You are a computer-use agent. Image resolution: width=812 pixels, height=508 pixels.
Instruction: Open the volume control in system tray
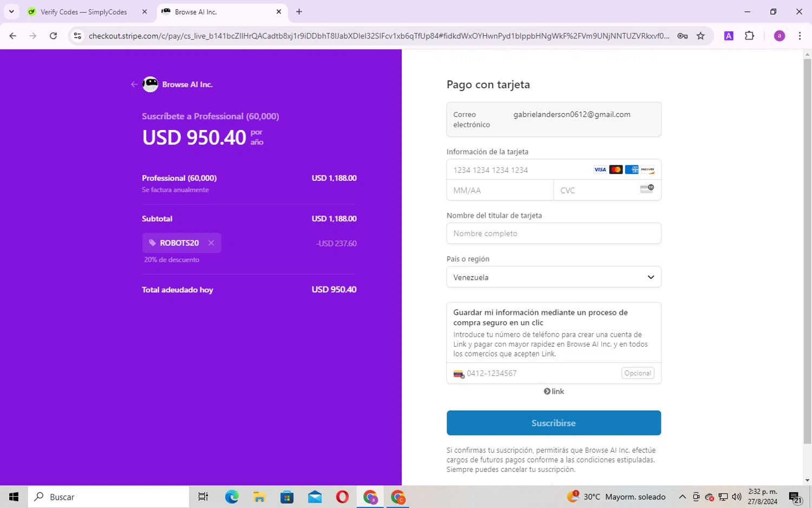(737, 497)
